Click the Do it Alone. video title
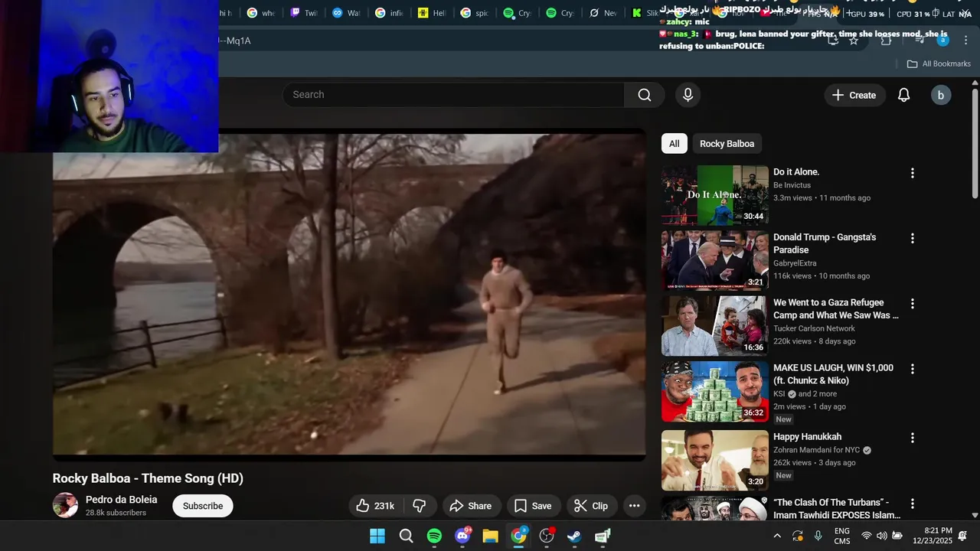The width and height of the screenshot is (980, 551). click(x=796, y=172)
